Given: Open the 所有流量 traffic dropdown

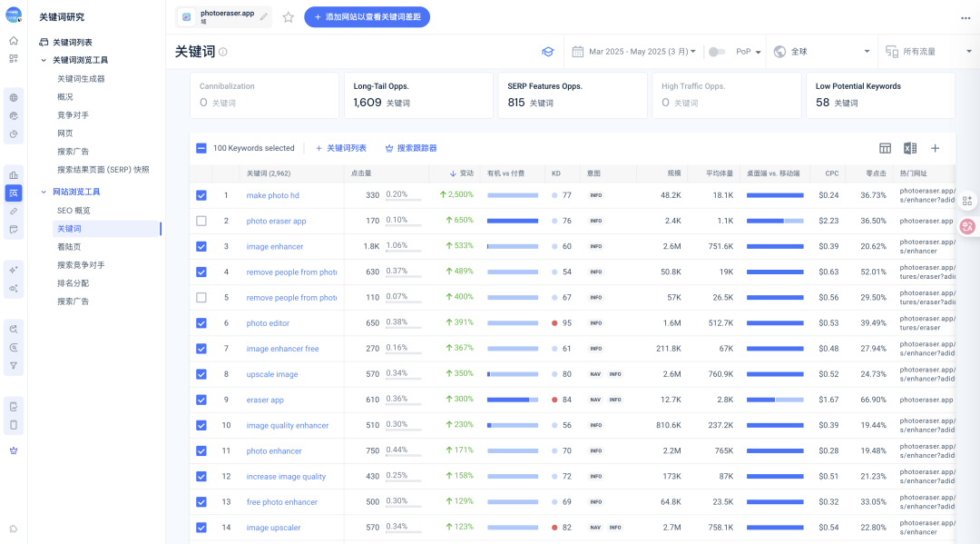Looking at the screenshot, I should pyautogui.click(x=929, y=52).
